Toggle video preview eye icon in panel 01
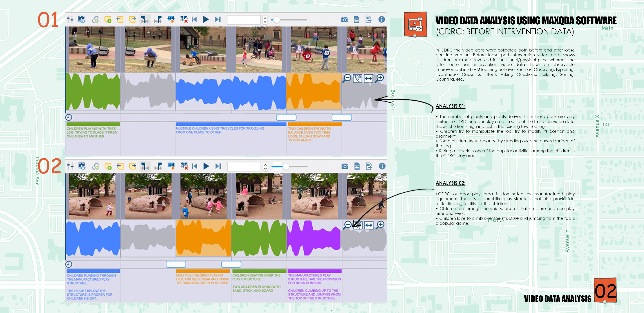The width and height of the screenshot is (644, 313). click(x=82, y=19)
